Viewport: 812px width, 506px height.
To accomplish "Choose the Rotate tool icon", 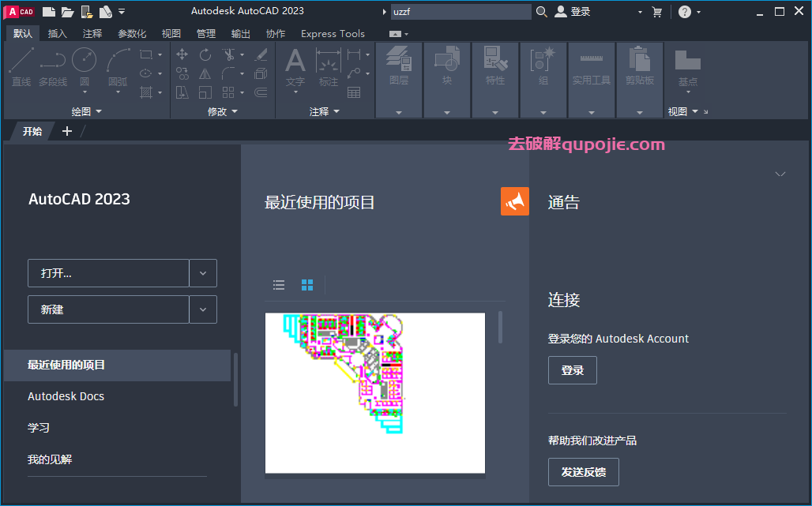I will [x=205, y=54].
